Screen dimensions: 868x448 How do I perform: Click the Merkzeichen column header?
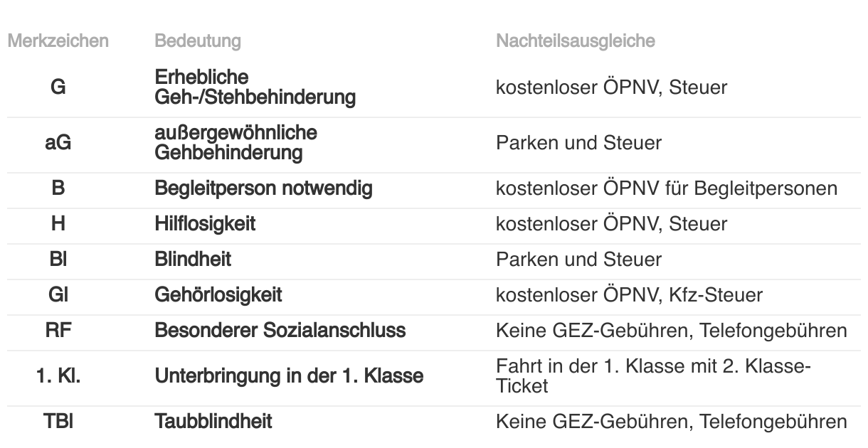(x=58, y=41)
